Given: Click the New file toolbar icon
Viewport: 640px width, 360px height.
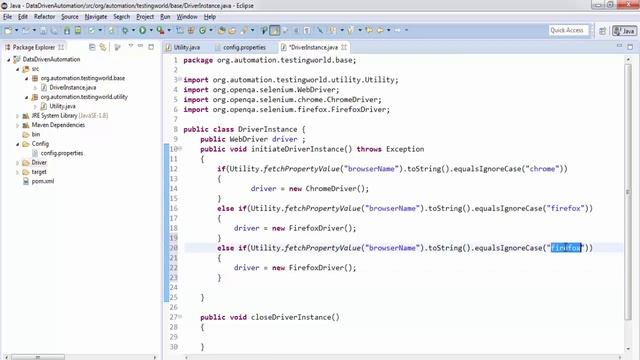Looking at the screenshot, I should point(8,30).
